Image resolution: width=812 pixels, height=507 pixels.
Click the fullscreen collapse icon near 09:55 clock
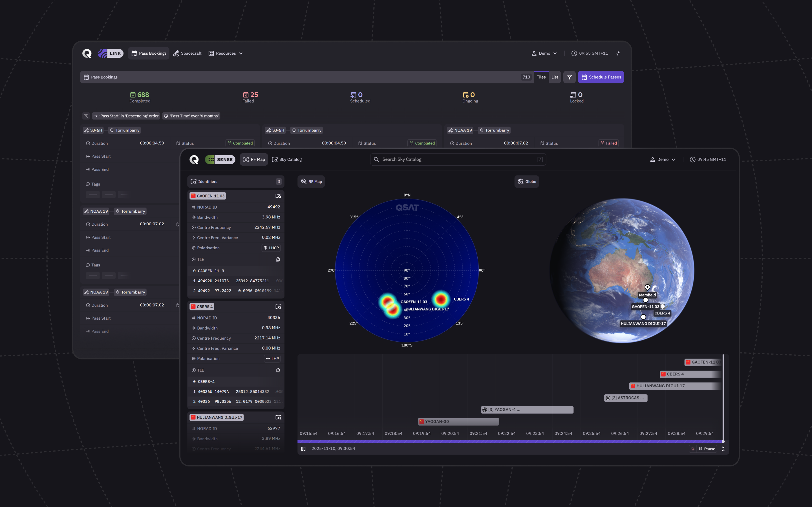[x=618, y=53]
